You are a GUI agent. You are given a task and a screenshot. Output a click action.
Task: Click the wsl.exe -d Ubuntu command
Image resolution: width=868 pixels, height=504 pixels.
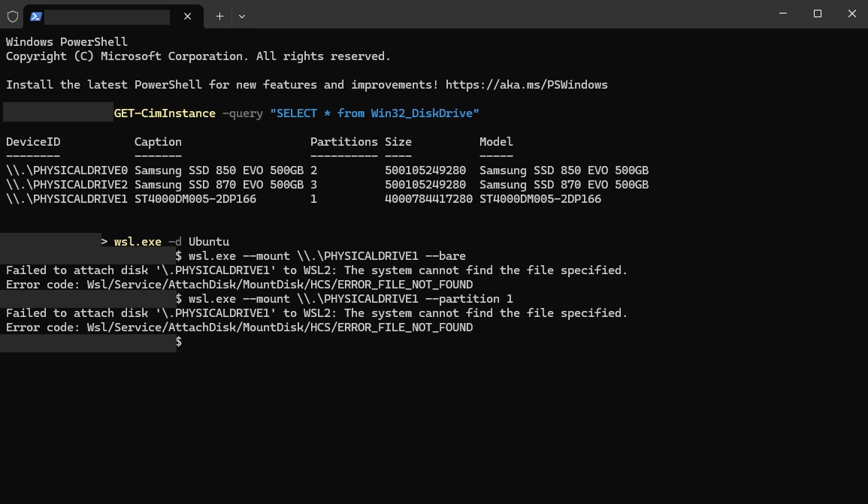coord(171,242)
